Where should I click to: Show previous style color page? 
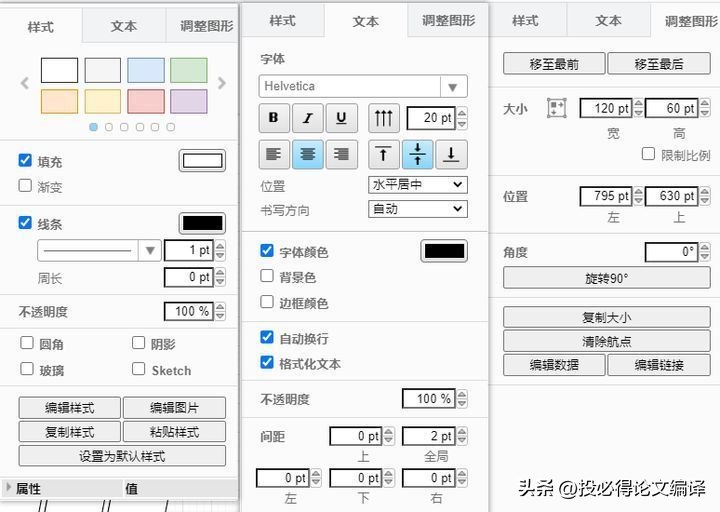tap(25, 84)
